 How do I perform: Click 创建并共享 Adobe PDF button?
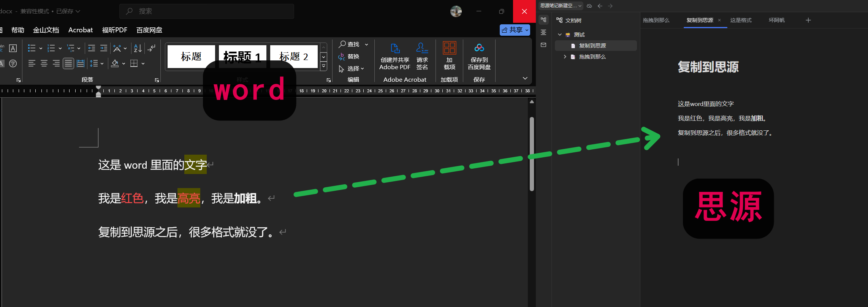(395, 56)
